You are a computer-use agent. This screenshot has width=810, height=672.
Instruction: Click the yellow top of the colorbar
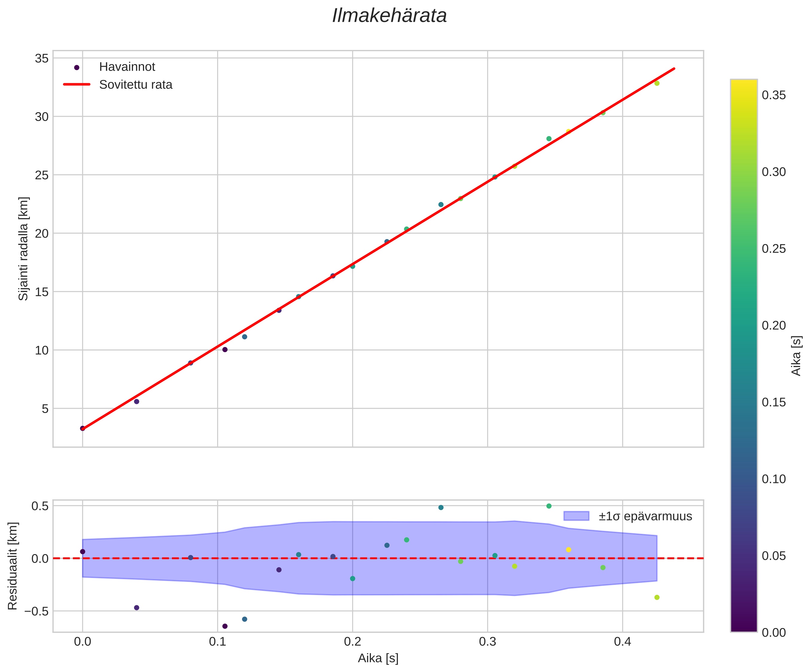[744, 83]
